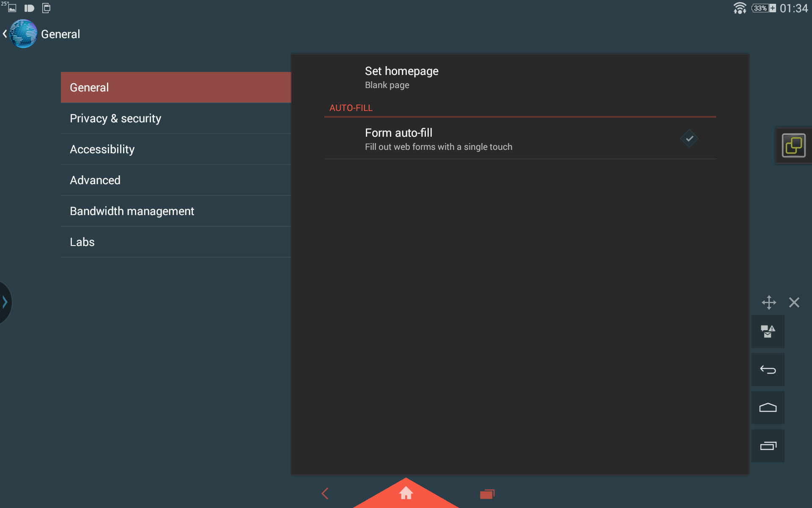Screen dimensions: 812x508
Task: Tap the clipboard notification icon in status bar
Action: pyautogui.click(x=47, y=8)
